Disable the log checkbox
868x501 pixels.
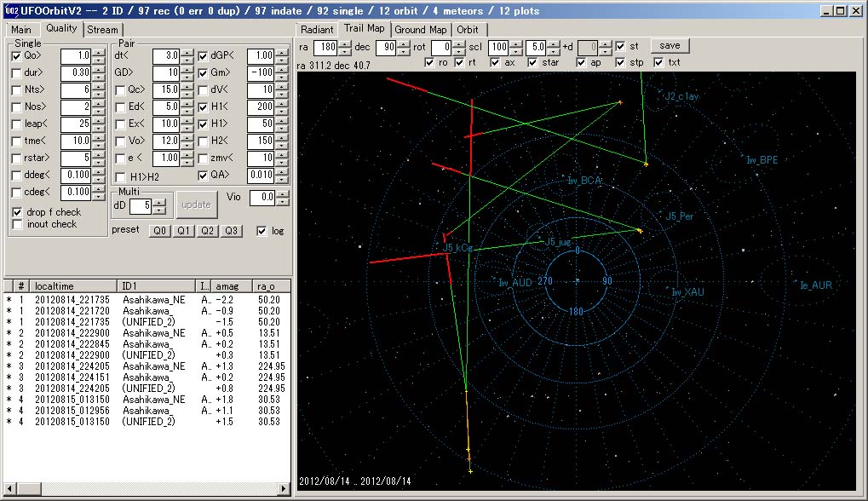click(x=262, y=231)
